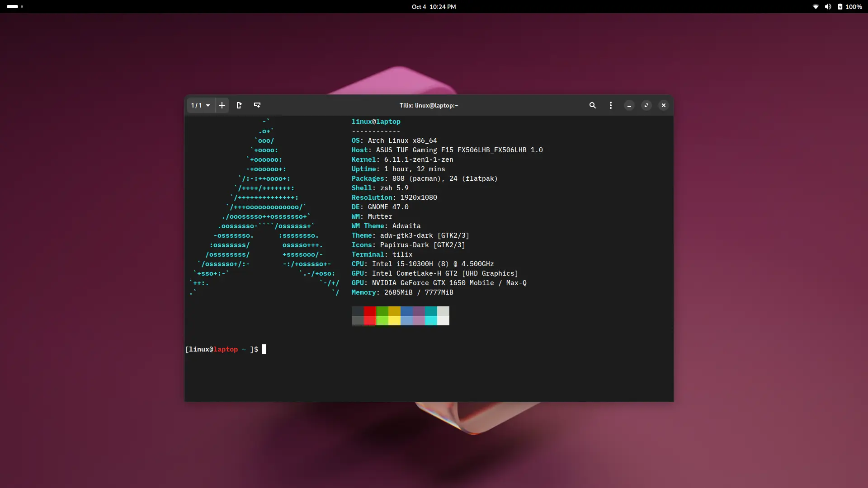Minimize the Tilix window
868x488 pixels.
(629, 105)
